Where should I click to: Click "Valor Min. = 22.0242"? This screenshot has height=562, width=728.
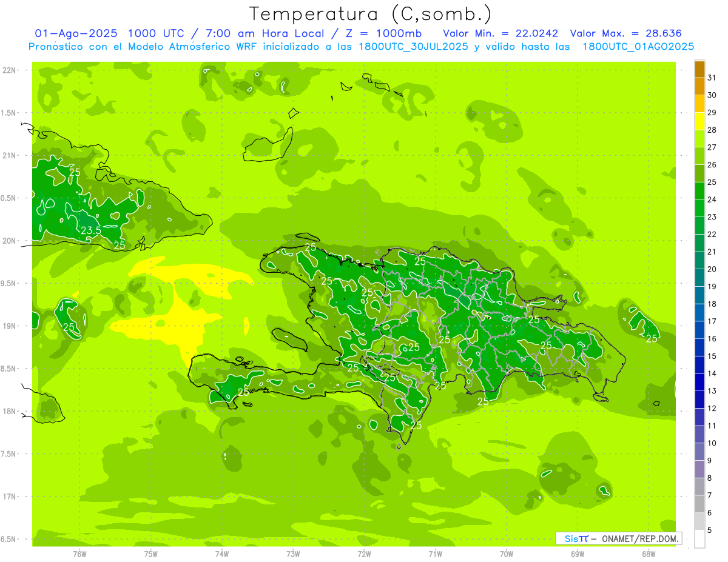[x=500, y=33]
